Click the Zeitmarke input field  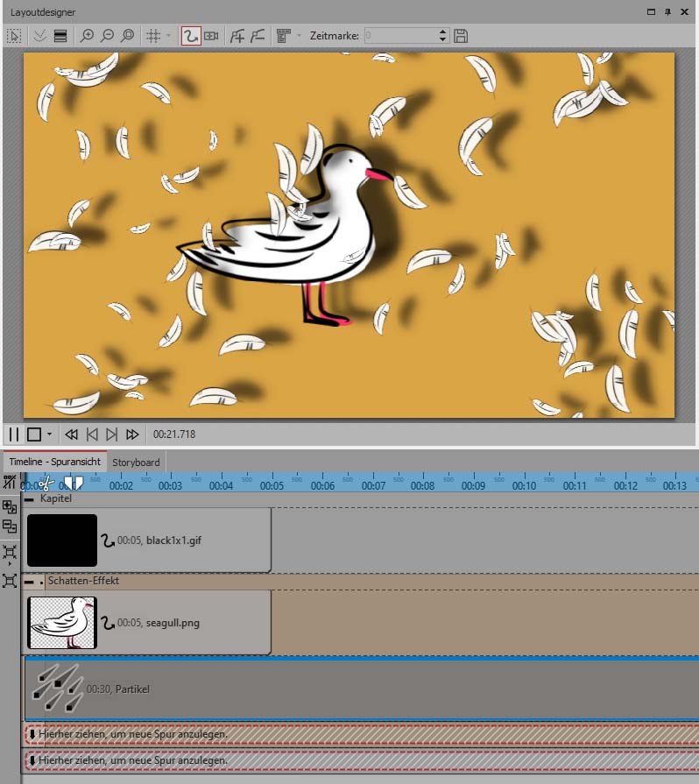400,36
